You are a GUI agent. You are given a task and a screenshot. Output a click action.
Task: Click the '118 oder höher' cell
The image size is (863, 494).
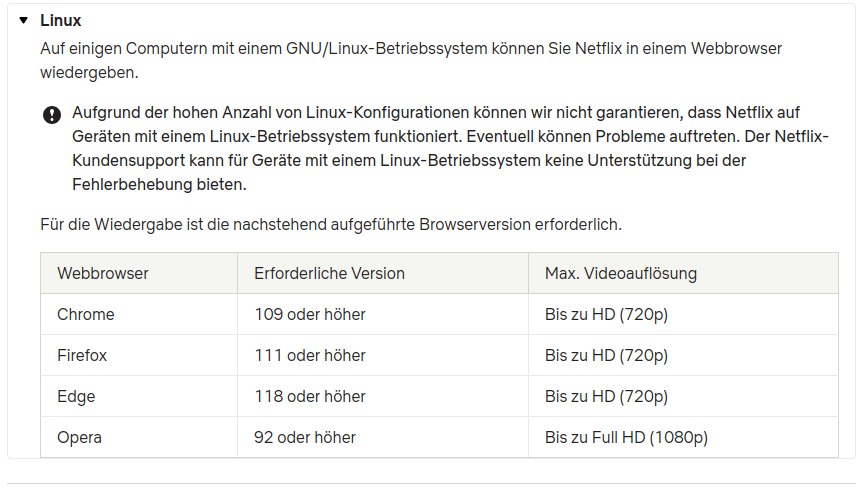(383, 396)
